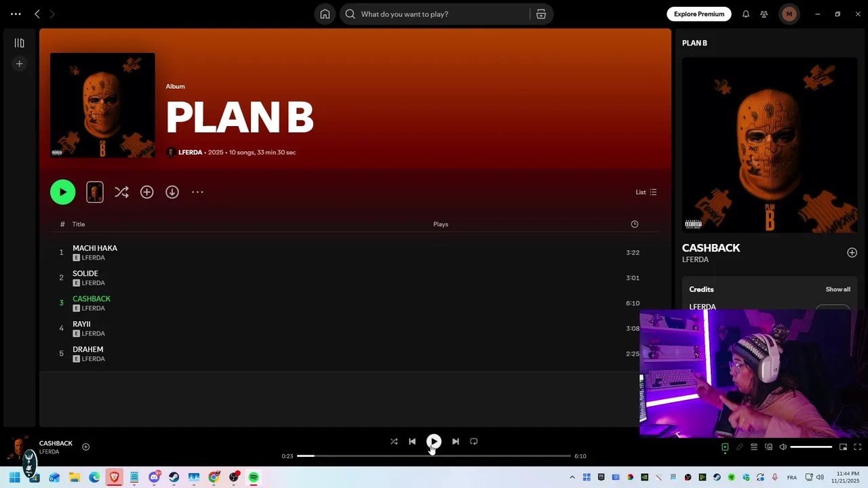Viewport: 868px width, 488px height.
Task: Open more options for PLAN B album
Action: 197,192
